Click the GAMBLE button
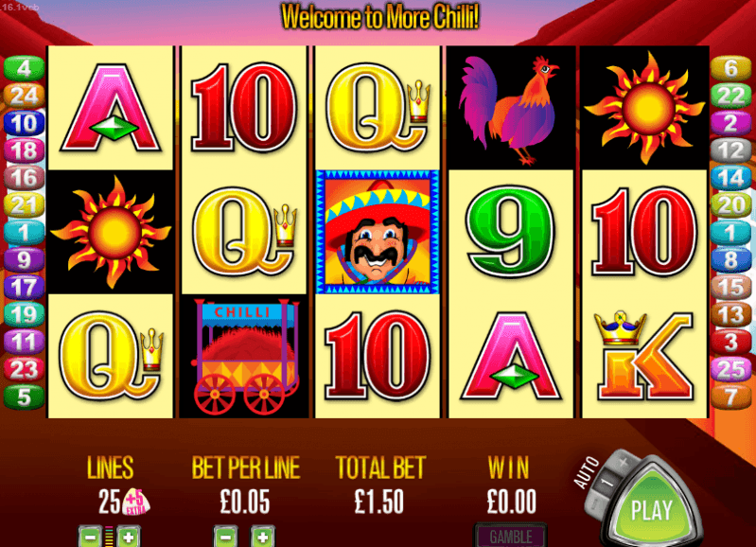This screenshot has height=547, width=756. [x=511, y=536]
